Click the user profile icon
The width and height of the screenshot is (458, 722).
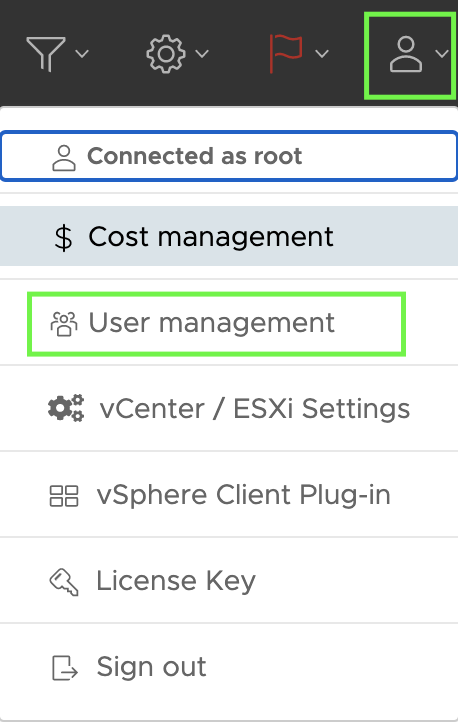pos(406,54)
